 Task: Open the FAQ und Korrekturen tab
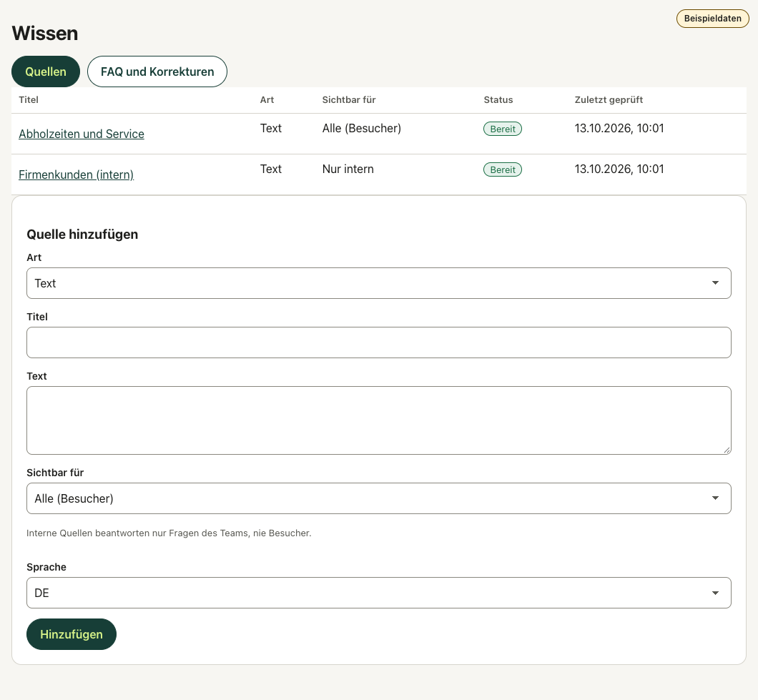pos(157,72)
